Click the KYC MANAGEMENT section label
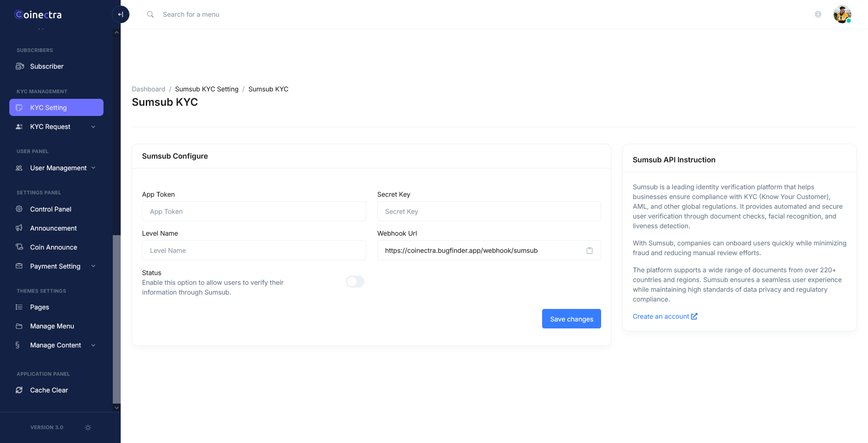This screenshot has height=443, width=868. pyautogui.click(x=42, y=92)
